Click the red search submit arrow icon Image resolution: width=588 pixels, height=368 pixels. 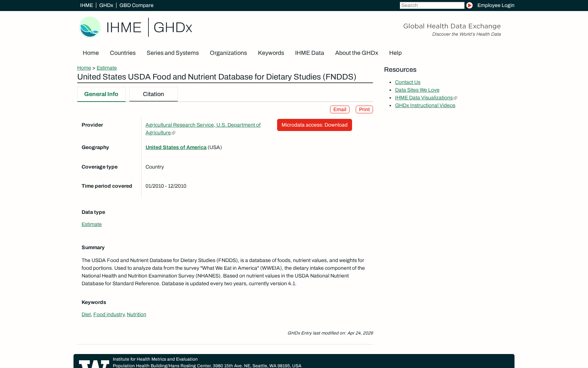click(x=469, y=5)
